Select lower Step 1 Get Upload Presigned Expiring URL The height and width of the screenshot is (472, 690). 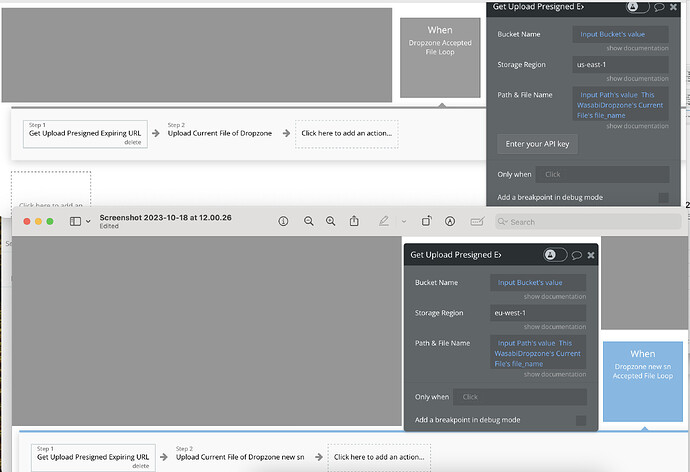pyautogui.click(x=93, y=457)
